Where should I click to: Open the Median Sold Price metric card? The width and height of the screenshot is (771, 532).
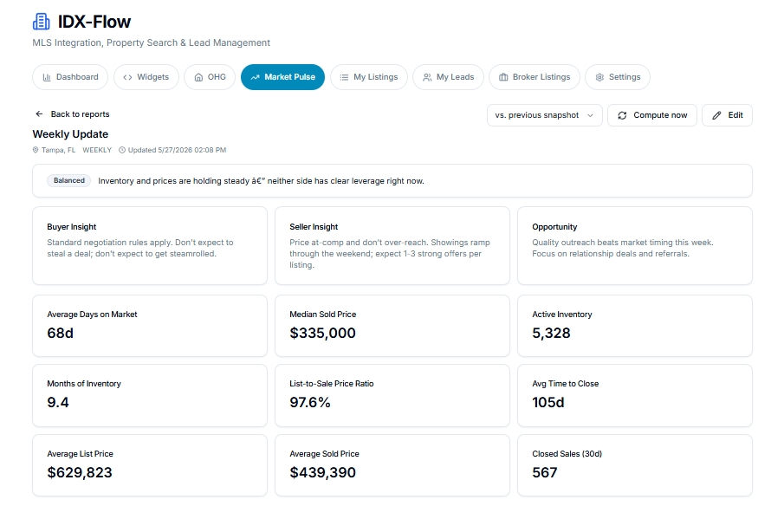[x=392, y=326]
